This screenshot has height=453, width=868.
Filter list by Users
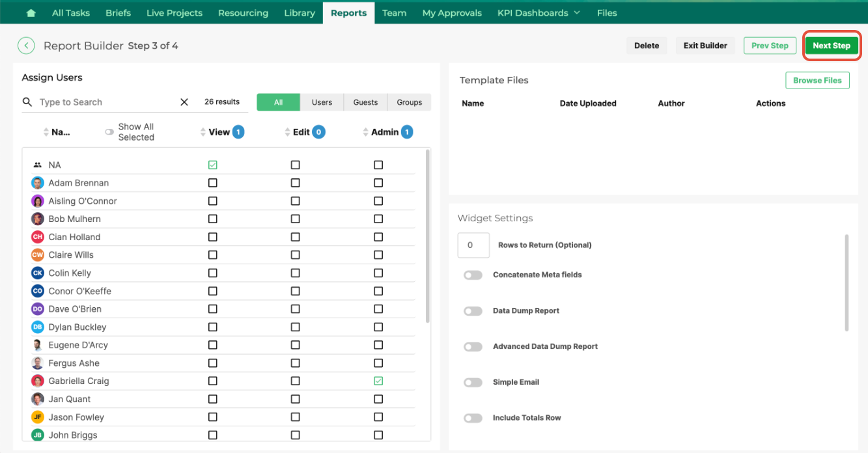[322, 102]
